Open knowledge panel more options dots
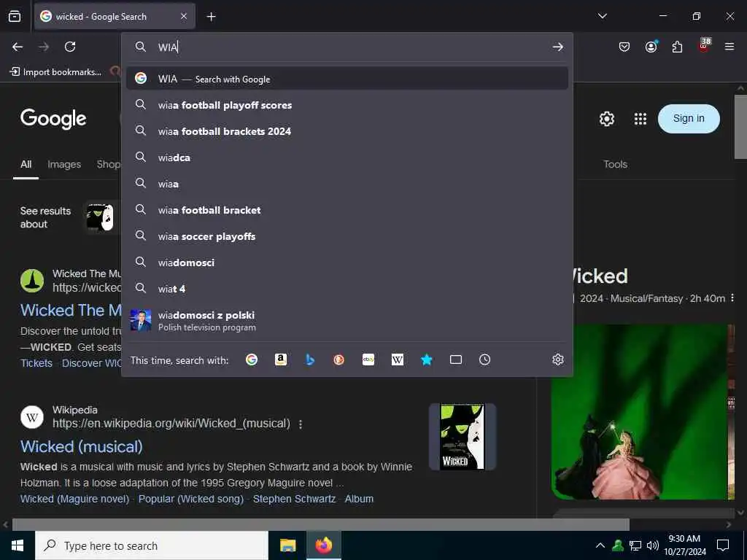The width and height of the screenshot is (747, 560). pyautogui.click(x=732, y=298)
